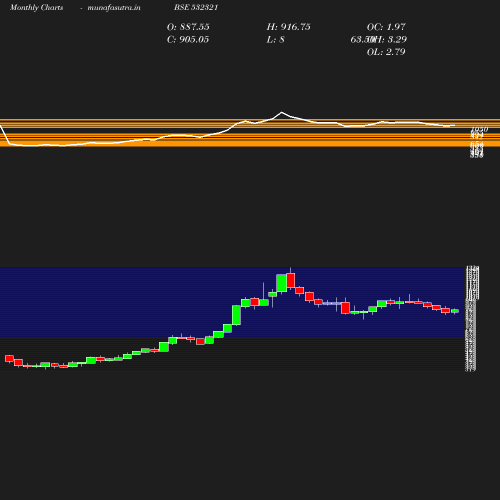
Task: Click the 'BSE 532321' symbol label
Action: pyautogui.click(x=196, y=7)
